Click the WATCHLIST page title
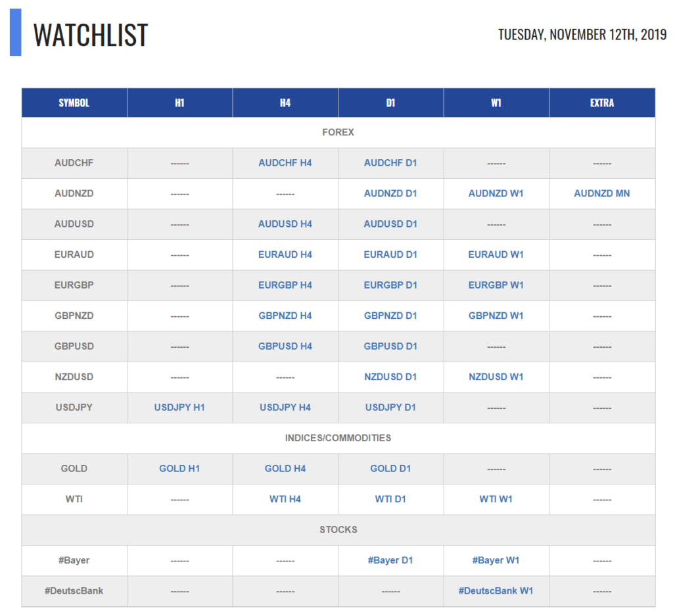673x616 pixels. [x=91, y=35]
